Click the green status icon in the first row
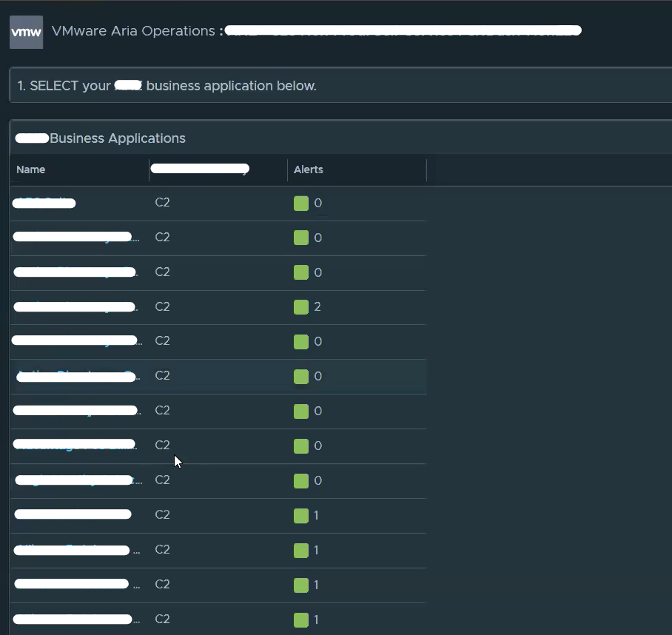Image resolution: width=672 pixels, height=635 pixels. (300, 204)
